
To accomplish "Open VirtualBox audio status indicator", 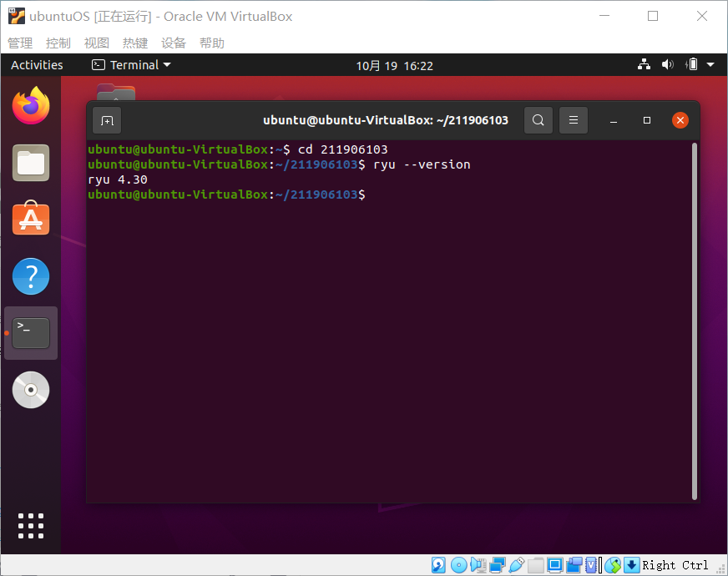I will pyautogui.click(x=478, y=565).
